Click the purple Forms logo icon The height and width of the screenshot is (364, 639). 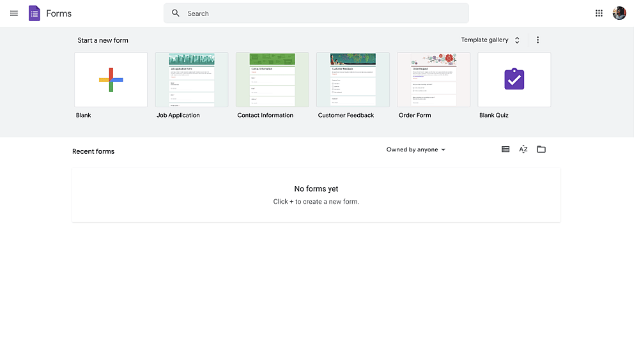coord(35,13)
